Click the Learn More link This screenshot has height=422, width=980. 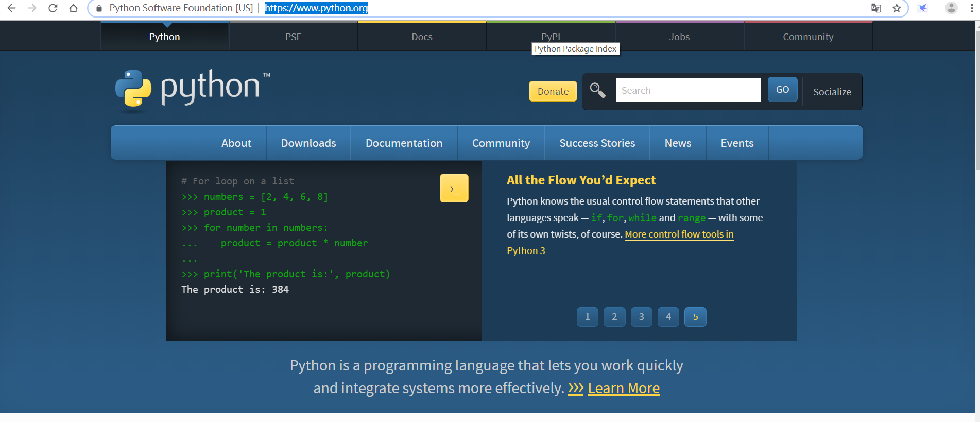624,388
